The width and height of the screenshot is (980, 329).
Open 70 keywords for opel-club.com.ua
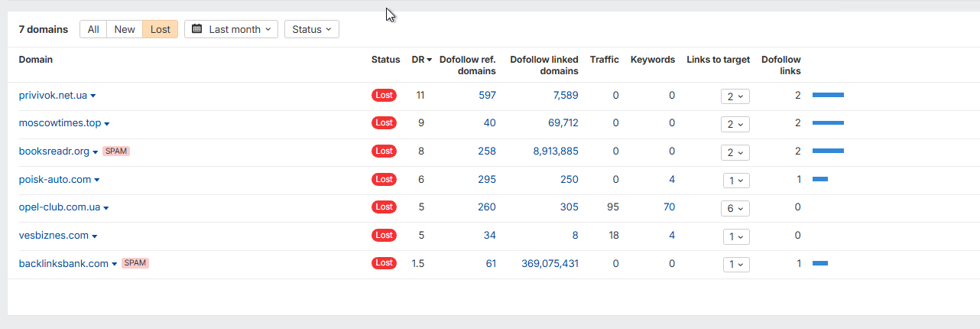(669, 207)
